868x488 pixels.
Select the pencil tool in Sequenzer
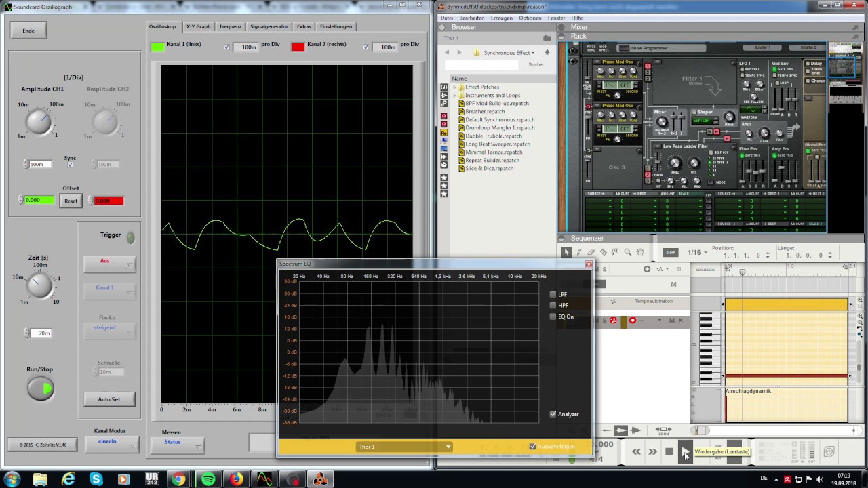pyautogui.click(x=579, y=252)
